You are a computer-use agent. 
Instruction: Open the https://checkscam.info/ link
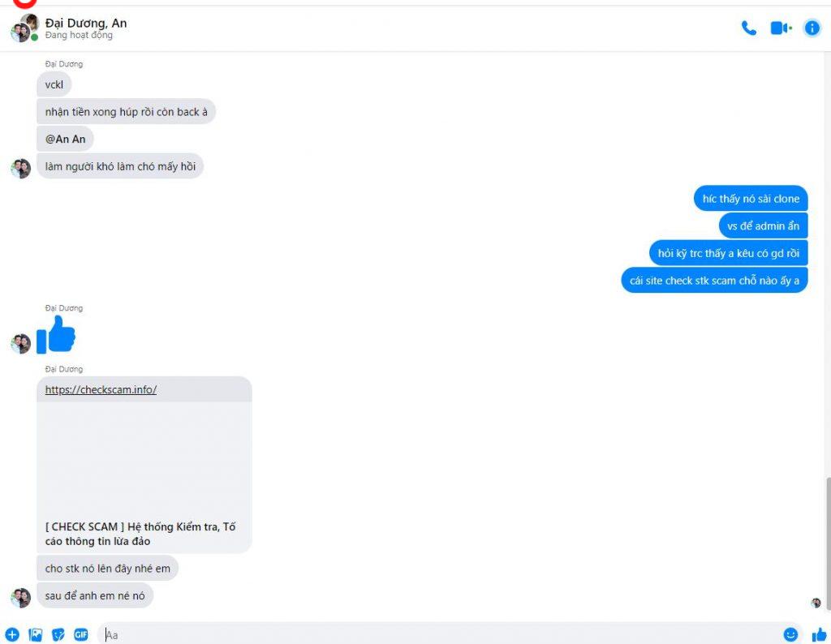pyautogui.click(x=101, y=390)
